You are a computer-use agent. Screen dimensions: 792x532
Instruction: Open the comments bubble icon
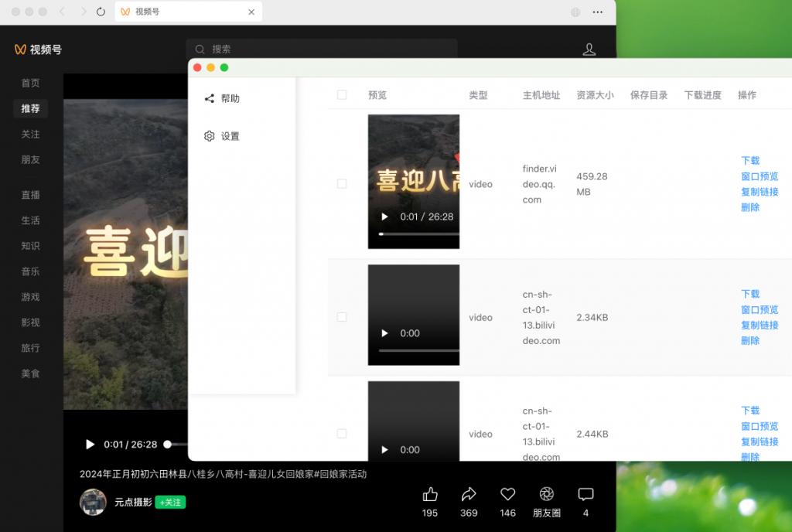tap(585, 494)
